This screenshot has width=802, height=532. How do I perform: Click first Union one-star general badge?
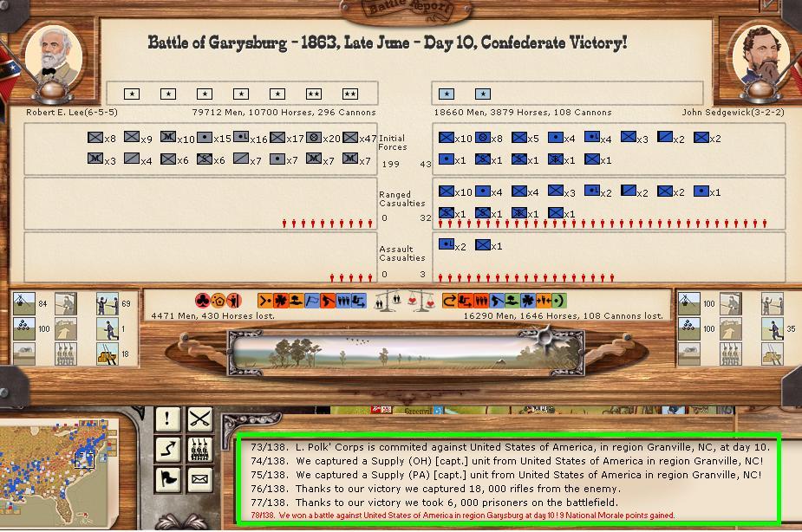pos(447,94)
